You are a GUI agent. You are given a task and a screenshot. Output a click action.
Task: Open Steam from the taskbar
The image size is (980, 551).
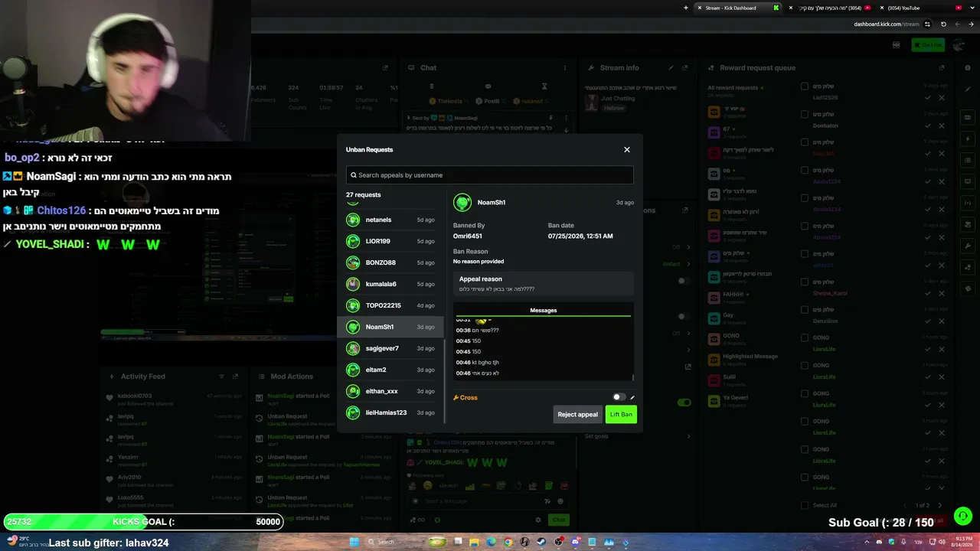pyautogui.click(x=542, y=542)
